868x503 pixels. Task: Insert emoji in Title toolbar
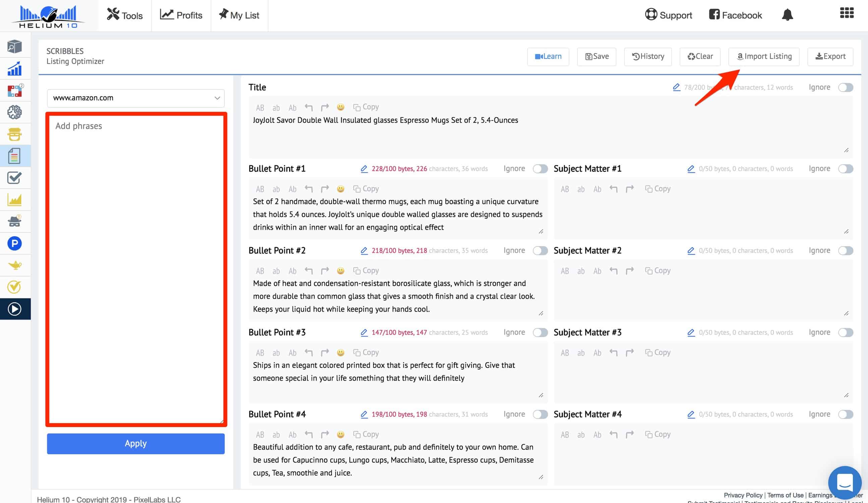(x=340, y=107)
